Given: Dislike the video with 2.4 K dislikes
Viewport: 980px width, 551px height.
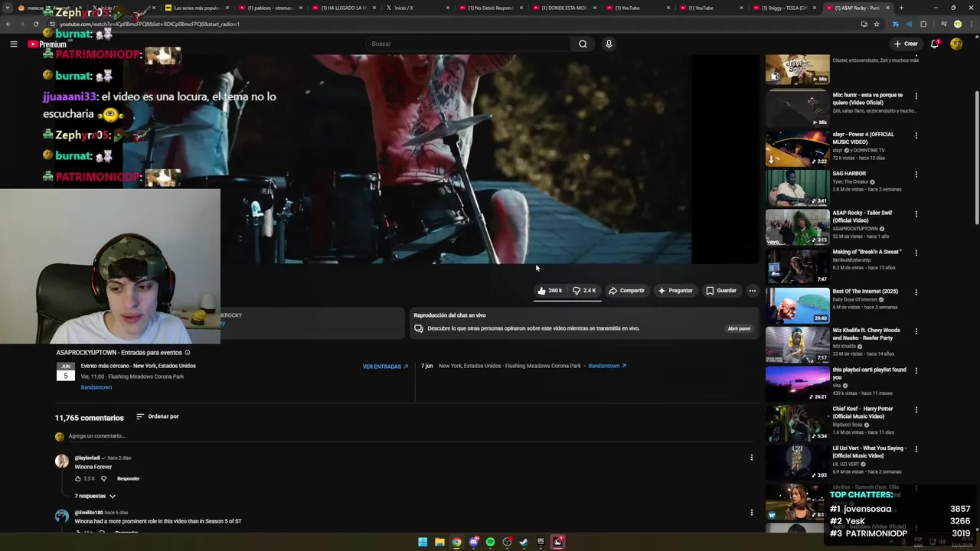Looking at the screenshot, I should click(x=584, y=291).
